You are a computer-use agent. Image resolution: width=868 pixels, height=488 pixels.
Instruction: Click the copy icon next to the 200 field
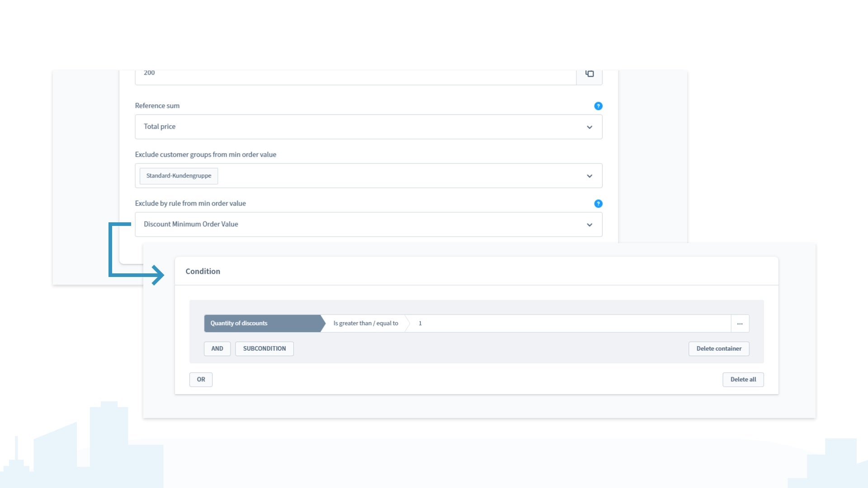(x=589, y=74)
